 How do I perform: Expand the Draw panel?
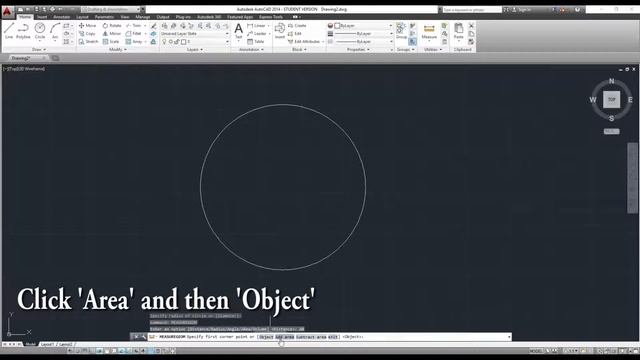tap(39, 49)
